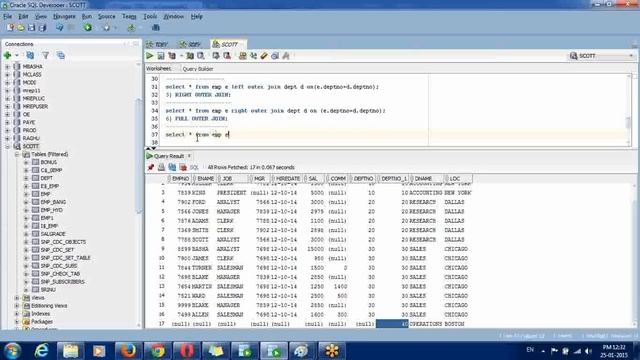The image size is (640, 360).
Task: Select the EMP_HYD table in the tree
Action: point(51,210)
